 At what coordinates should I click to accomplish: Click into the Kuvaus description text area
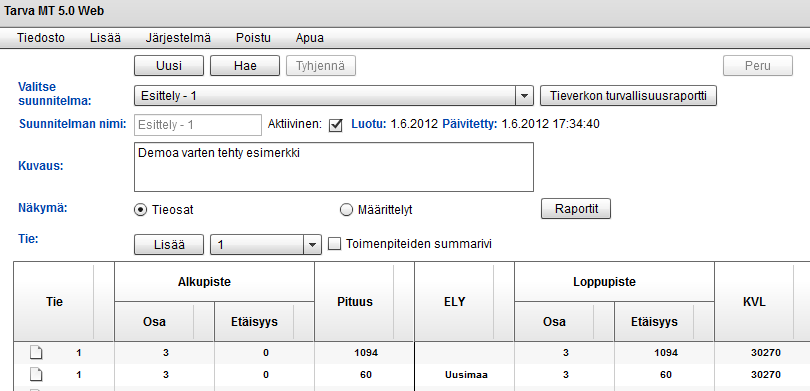coord(334,167)
